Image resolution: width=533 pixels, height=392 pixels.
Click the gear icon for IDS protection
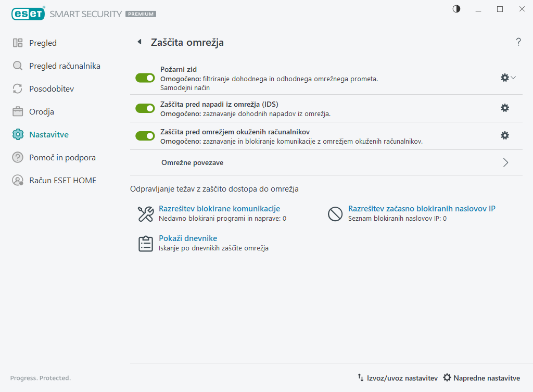point(504,108)
